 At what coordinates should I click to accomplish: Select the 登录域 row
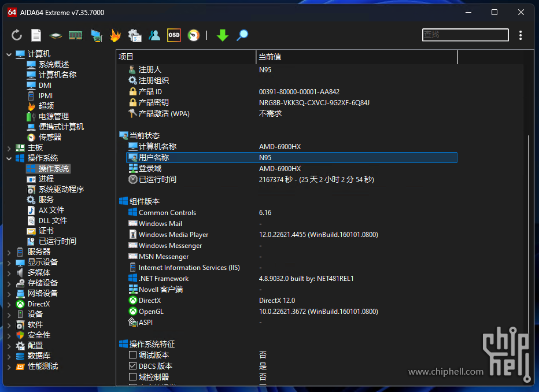click(292, 169)
